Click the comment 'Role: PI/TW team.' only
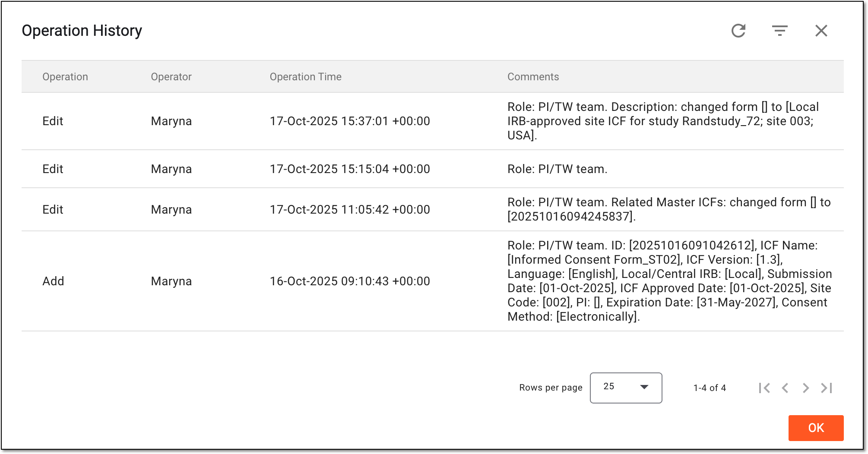This screenshot has height=454, width=868. click(558, 169)
